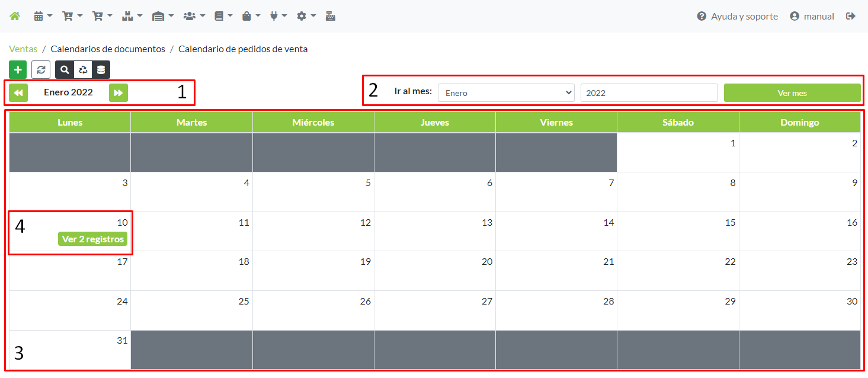Image resolution: width=868 pixels, height=378 pixels.
Task: Click Ver 2 registros on day 10
Action: [x=93, y=239]
